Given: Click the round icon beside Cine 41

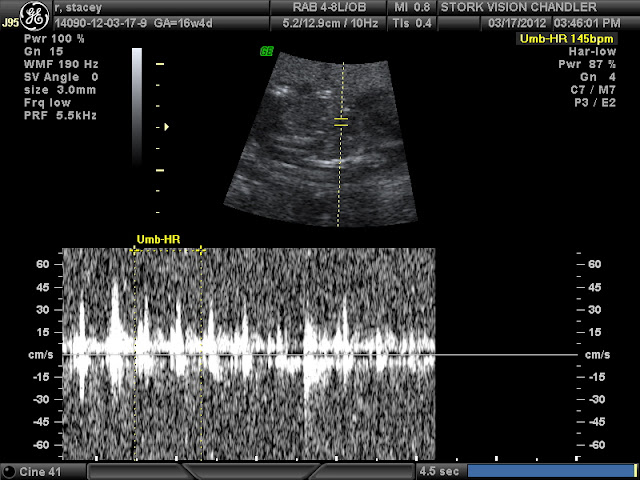Looking at the screenshot, I should click(10, 471).
